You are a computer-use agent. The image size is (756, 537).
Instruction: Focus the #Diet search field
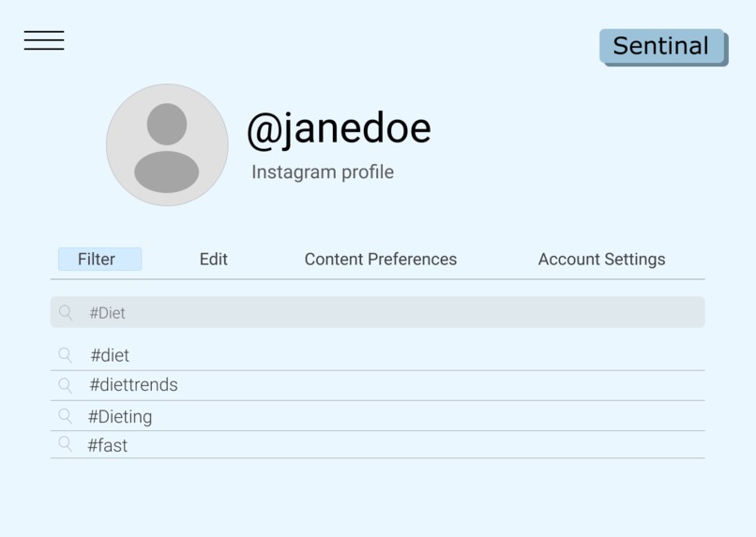click(377, 312)
